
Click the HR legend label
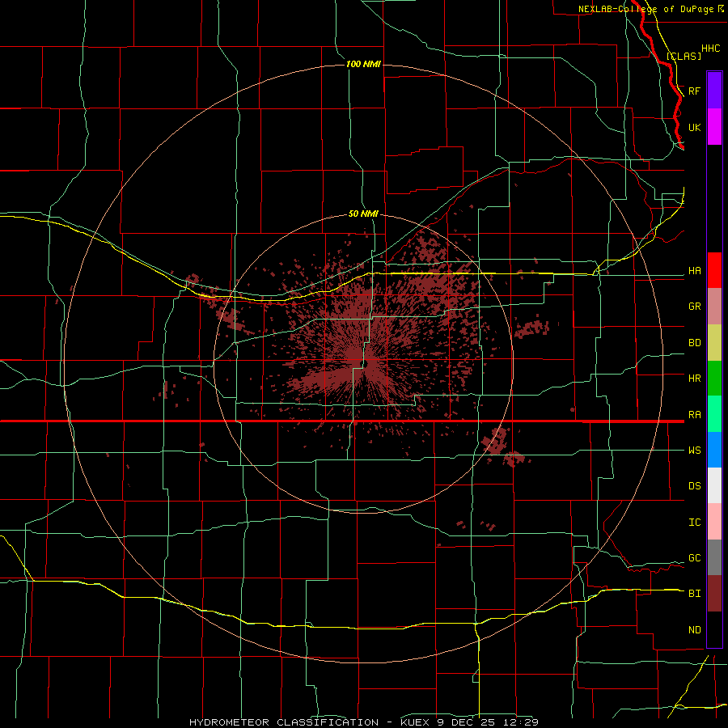[694, 379]
